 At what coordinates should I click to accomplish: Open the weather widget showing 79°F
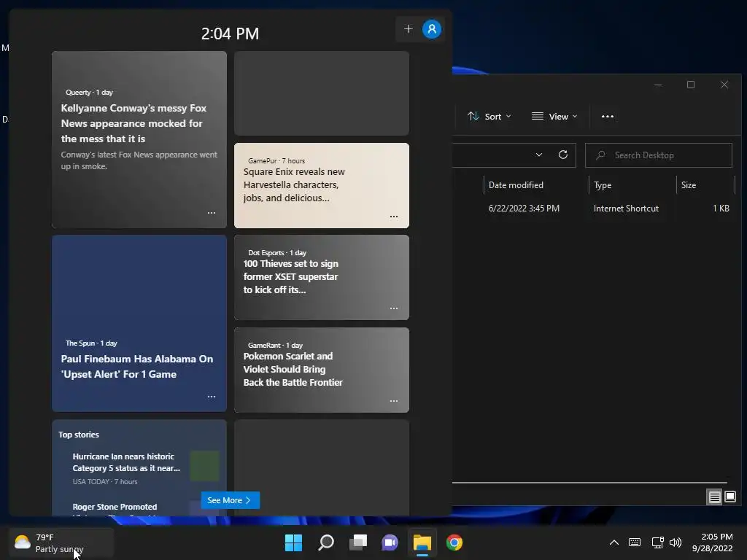click(61, 542)
